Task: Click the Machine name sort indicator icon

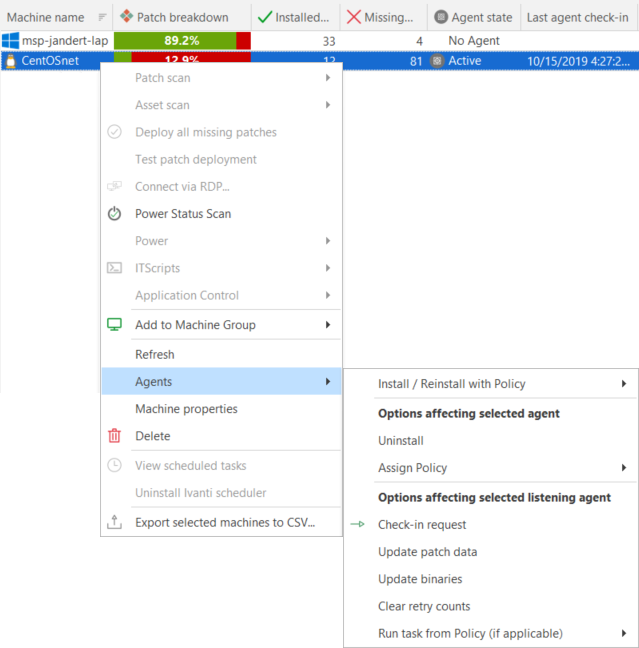Action: 102,17
